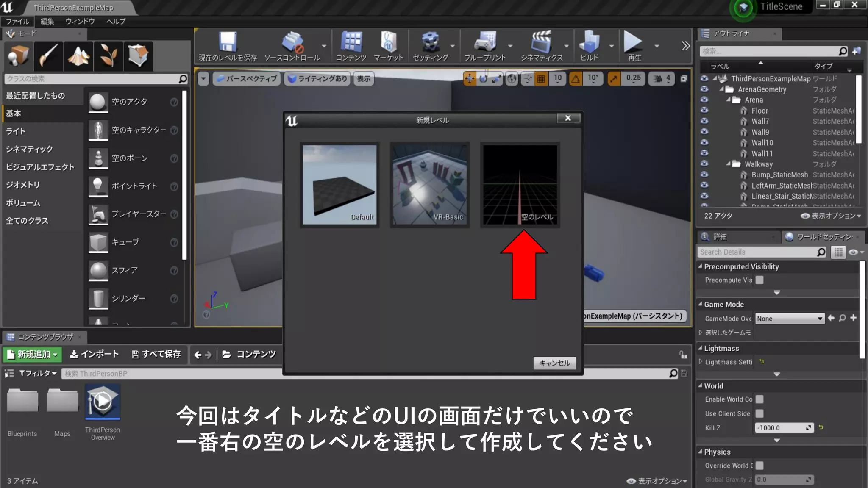Select the Paint mode brush icon
Image resolution: width=868 pixels, height=488 pixels.
49,56
